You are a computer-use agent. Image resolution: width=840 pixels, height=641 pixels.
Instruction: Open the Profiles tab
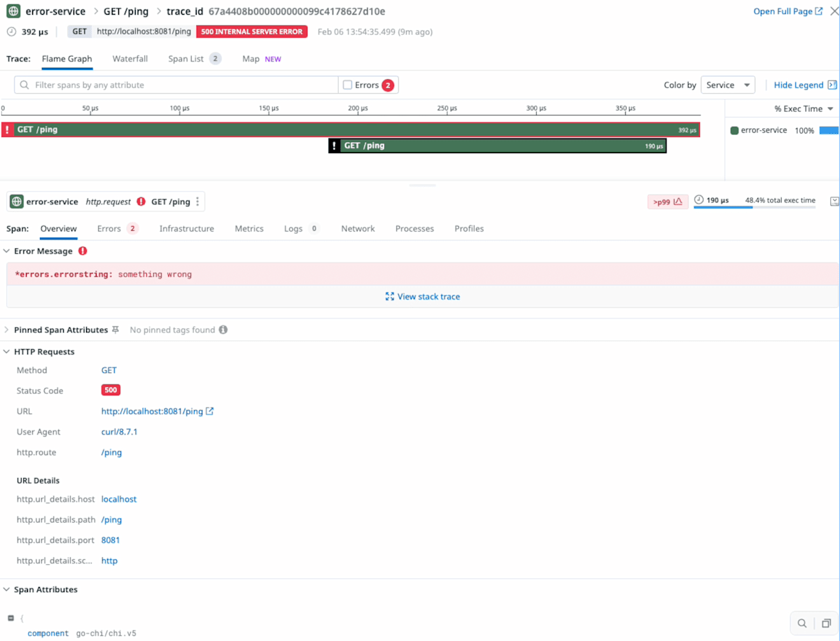[469, 229]
